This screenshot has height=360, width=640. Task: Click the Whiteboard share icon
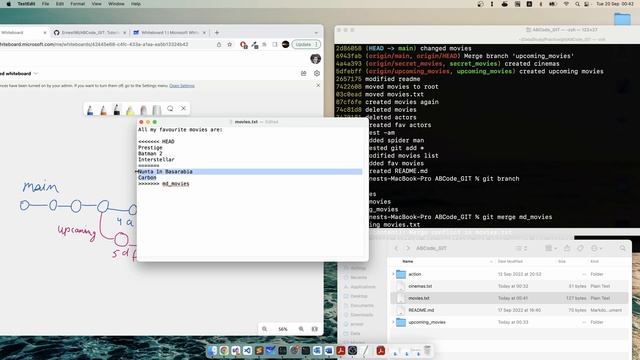pyautogui.click(x=303, y=73)
